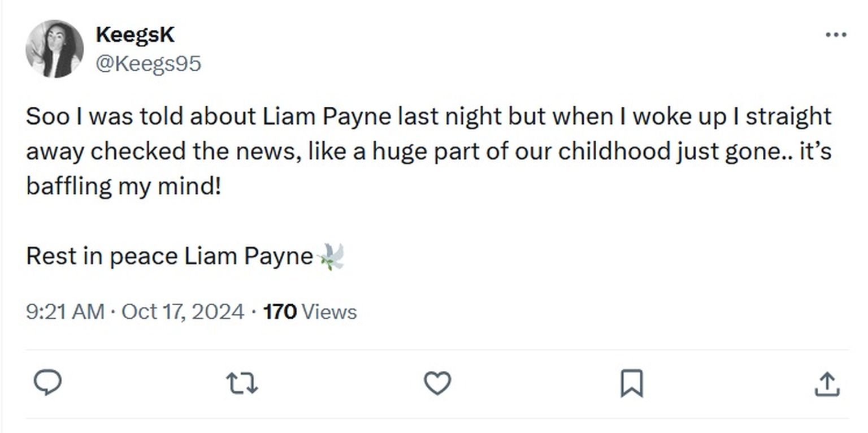This screenshot has height=433, width=868.
Task: Bookmark this tweet about Liam Payne
Action: [631, 384]
